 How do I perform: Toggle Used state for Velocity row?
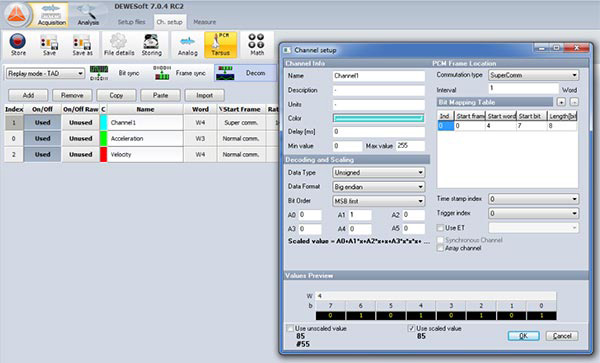pos(42,155)
